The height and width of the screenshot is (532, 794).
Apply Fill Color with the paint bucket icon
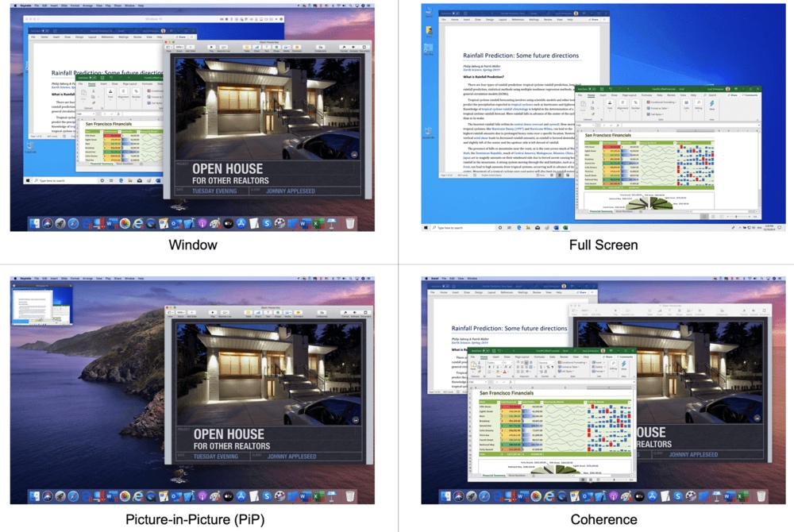(498, 372)
